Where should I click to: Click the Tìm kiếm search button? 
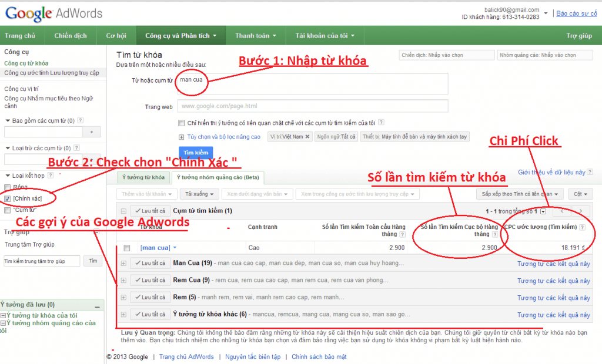tap(196, 153)
